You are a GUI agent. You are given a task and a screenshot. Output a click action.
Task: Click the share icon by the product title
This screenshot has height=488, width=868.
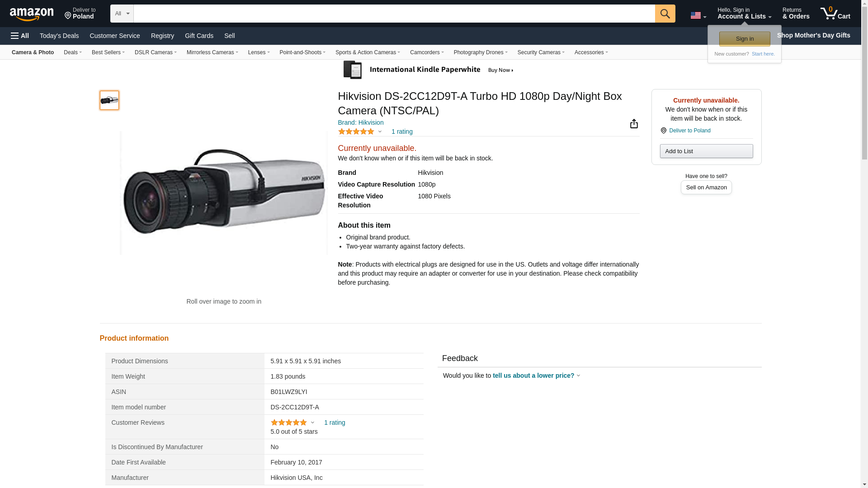click(634, 124)
